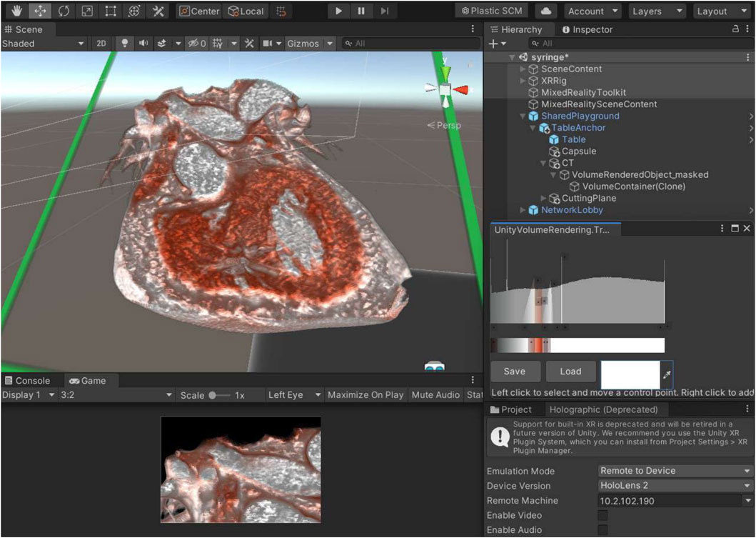Open the Emulation Mode dropdown

click(x=675, y=471)
